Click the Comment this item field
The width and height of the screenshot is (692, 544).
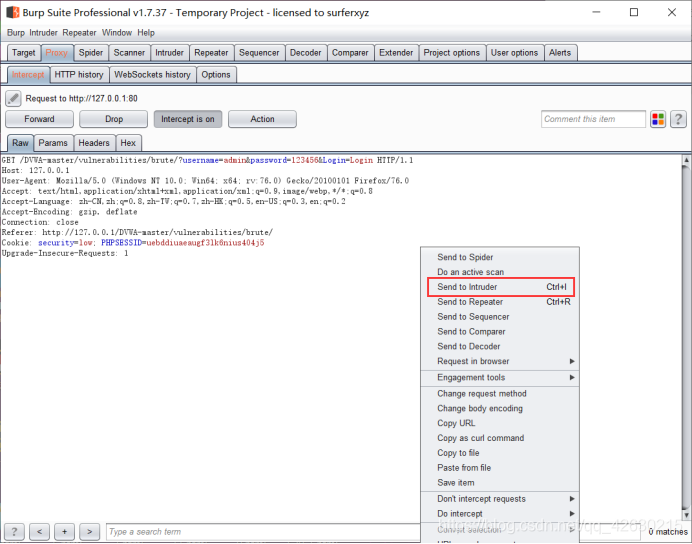[x=593, y=119]
